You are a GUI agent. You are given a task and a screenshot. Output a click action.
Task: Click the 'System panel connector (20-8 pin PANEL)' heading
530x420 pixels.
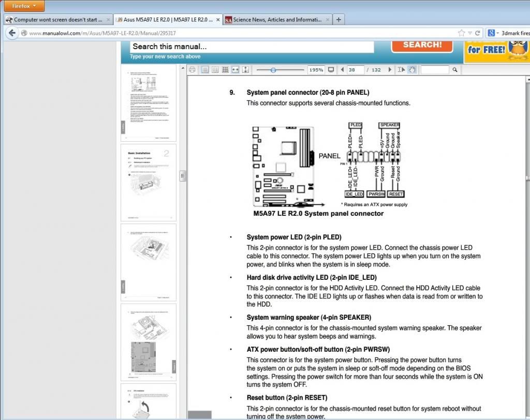coord(307,93)
